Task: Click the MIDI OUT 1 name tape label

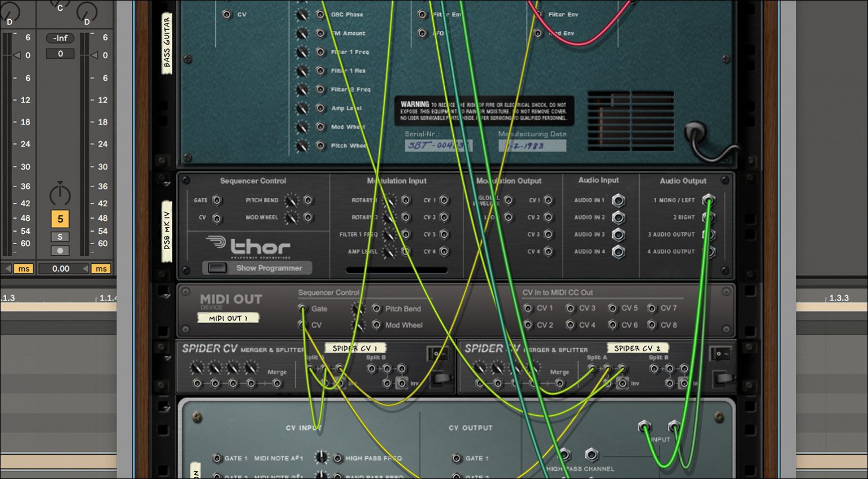Action: point(229,318)
